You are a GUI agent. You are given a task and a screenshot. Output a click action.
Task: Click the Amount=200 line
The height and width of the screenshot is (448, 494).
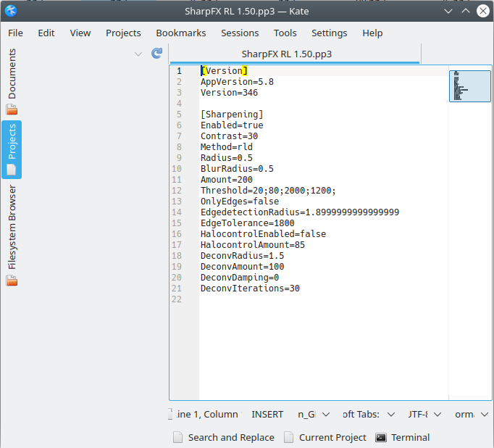(227, 179)
